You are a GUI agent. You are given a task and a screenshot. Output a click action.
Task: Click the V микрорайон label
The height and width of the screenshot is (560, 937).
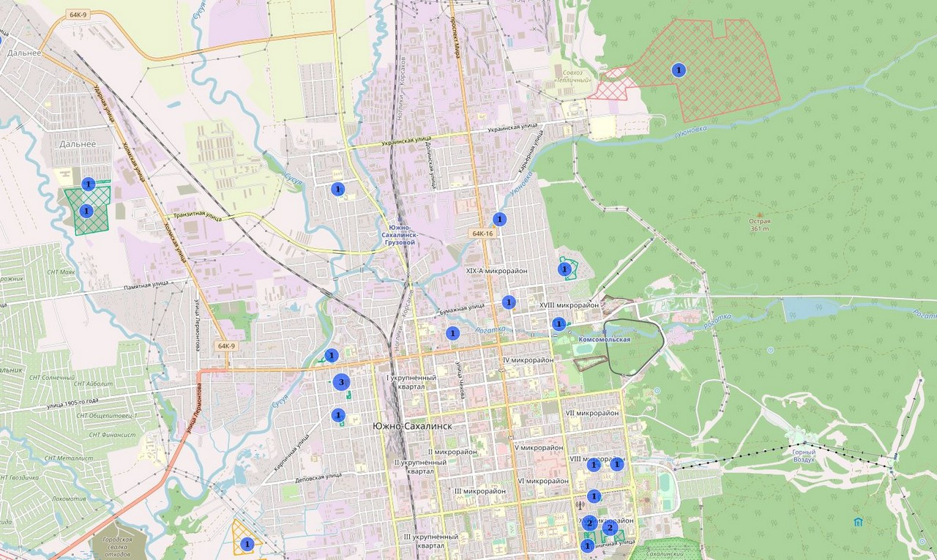[539, 447]
